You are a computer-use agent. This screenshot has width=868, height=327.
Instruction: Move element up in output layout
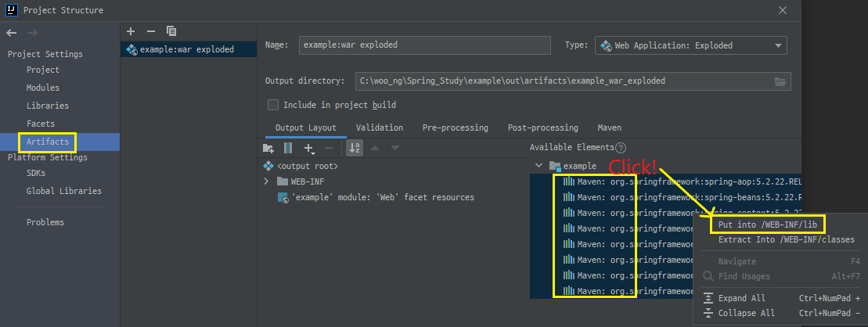(x=375, y=148)
